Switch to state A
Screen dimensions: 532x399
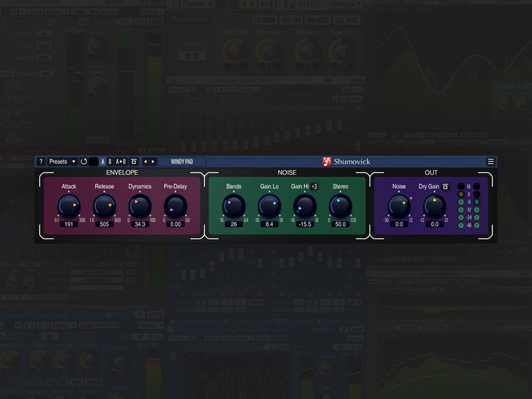click(x=103, y=162)
